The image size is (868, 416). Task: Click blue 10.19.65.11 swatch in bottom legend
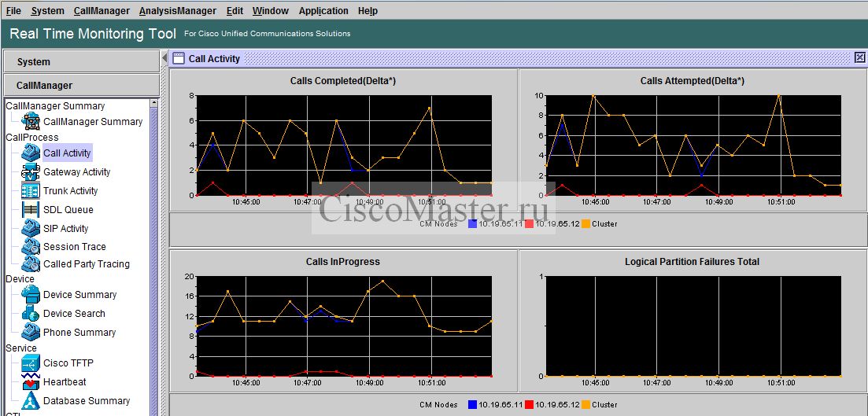[472, 404]
